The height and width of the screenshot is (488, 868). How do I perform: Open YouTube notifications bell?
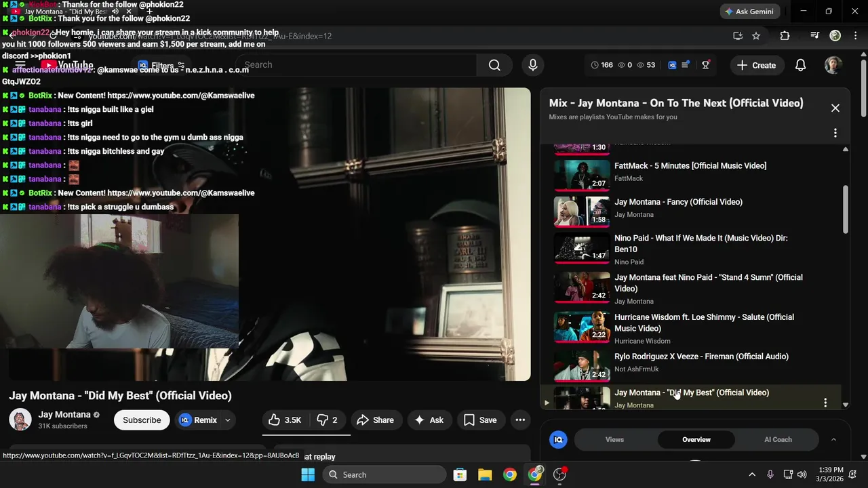tap(801, 65)
